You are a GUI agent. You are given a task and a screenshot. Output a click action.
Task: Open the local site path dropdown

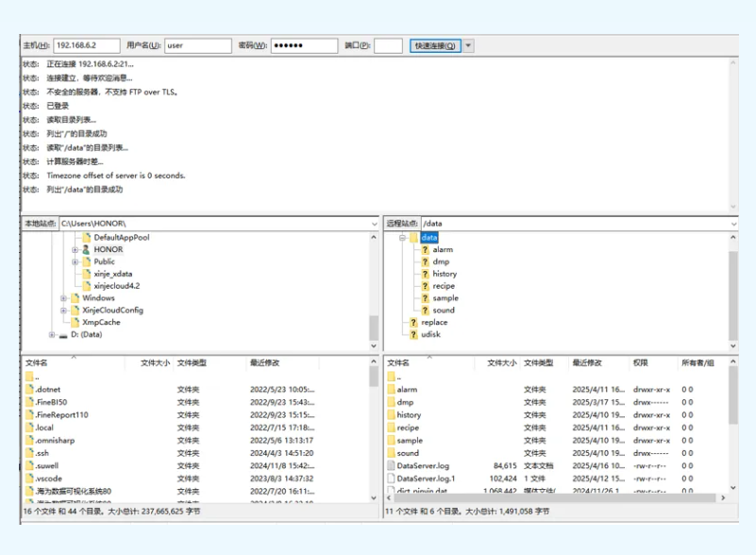(374, 224)
